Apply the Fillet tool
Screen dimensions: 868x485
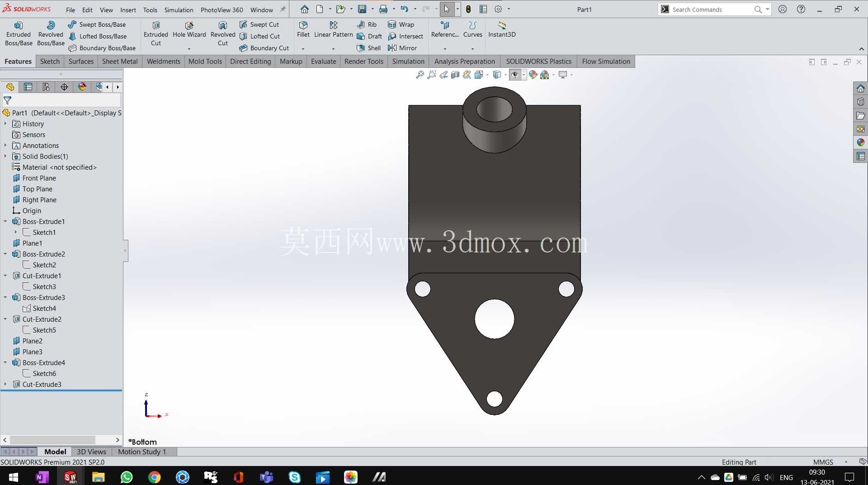[x=303, y=29]
